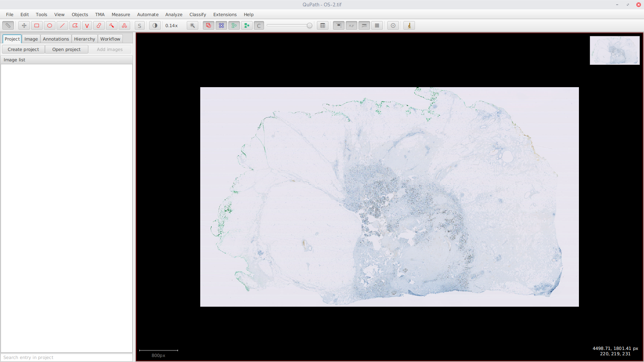Open the Analyze menu

[x=174, y=14]
